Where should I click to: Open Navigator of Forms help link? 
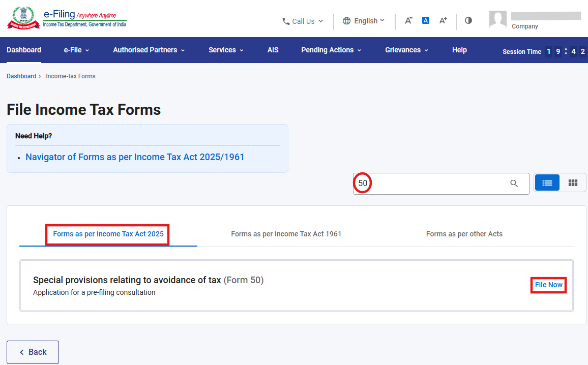pos(135,157)
